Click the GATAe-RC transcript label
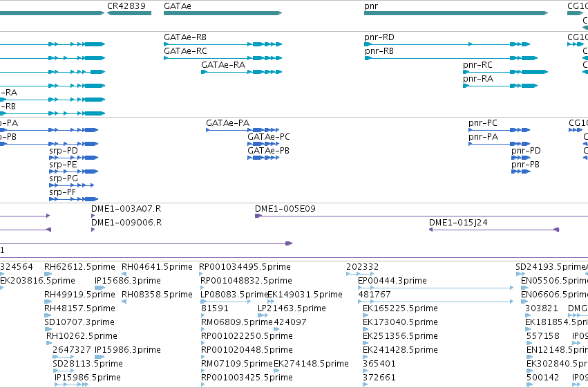588x388 pixels. (x=185, y=51)
